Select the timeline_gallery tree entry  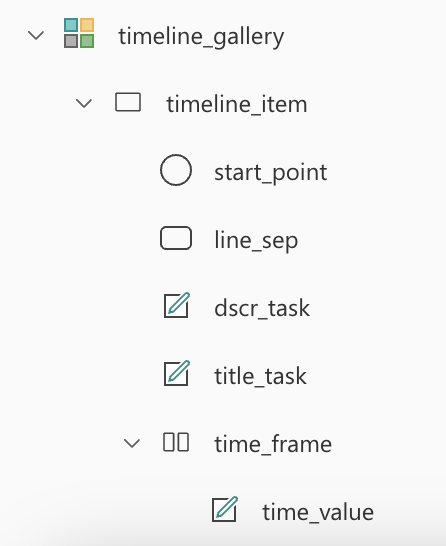click(201, 37)
